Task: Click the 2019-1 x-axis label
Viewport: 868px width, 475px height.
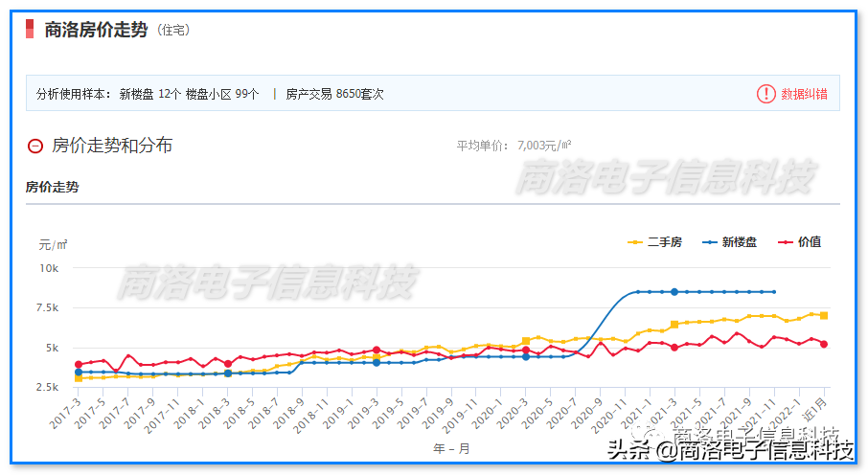Action: (338, 413)
